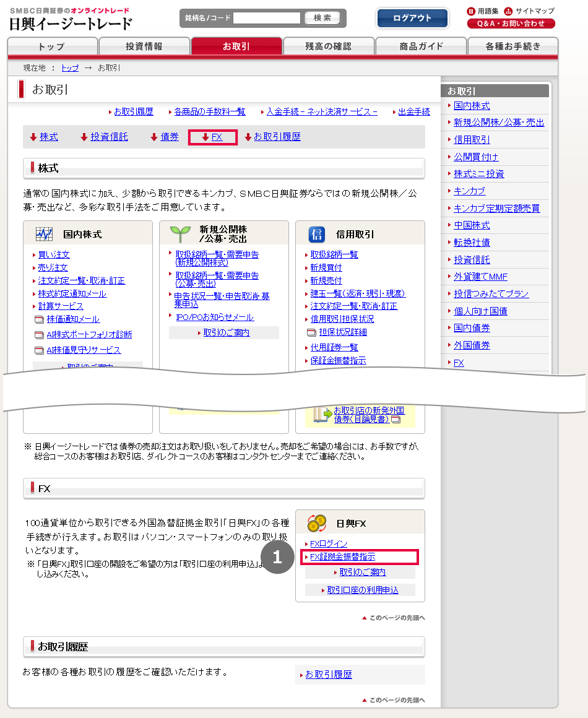This screenshot has height=718, width=588.
Task: Open the 投資情報 tab
Action: coord(144,46)
